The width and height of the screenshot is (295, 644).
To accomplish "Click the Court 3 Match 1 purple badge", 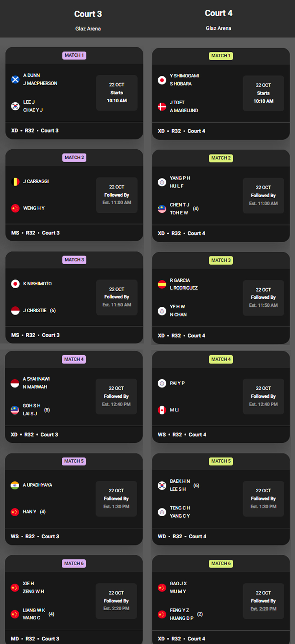I will 74,55.
